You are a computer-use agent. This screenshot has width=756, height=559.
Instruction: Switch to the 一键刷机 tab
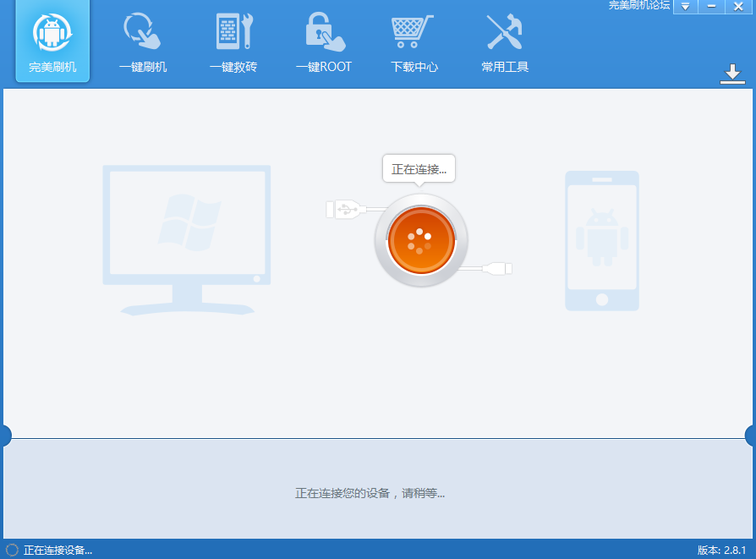(143, 42)
